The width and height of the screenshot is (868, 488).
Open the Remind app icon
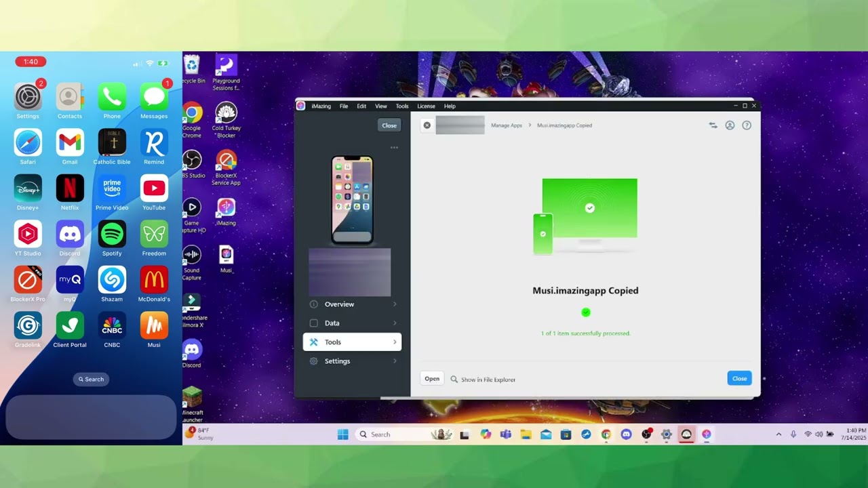pos(154,142)
